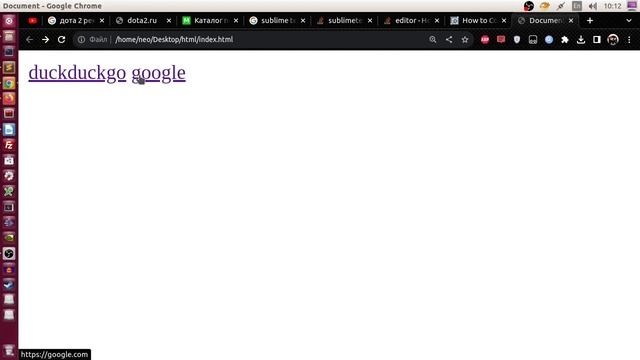Close the dota2.ru tab
Screen dimensions: 640x360
tap(169, 20)
